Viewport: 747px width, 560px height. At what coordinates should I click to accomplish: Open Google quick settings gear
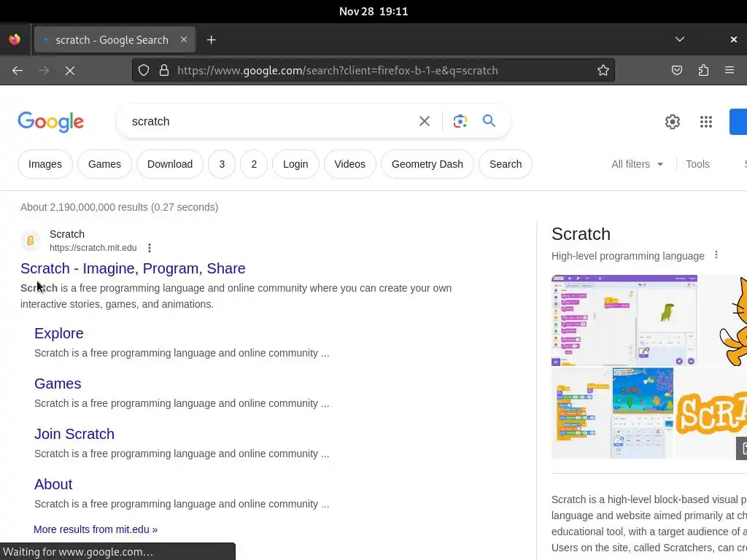point(672,122)
